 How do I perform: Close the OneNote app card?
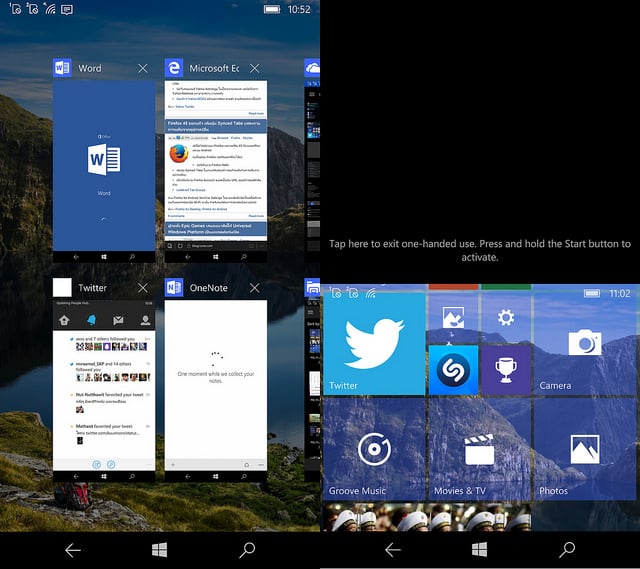pos(255,288)
